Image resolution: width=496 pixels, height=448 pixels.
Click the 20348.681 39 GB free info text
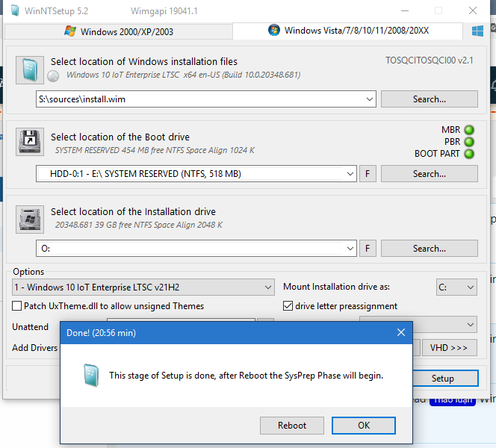tap(138, 225)
